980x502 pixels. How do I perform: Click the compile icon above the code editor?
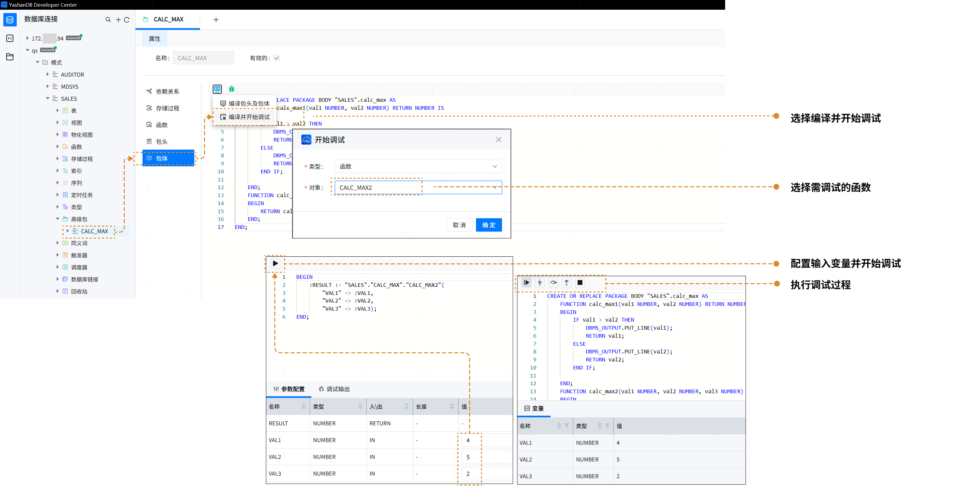point(217,89)
